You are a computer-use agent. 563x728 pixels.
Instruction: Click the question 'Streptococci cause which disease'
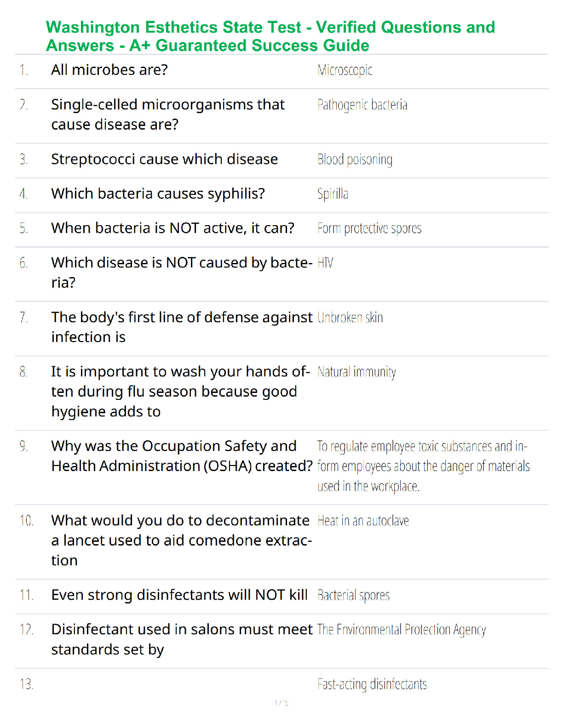[165, 159]
